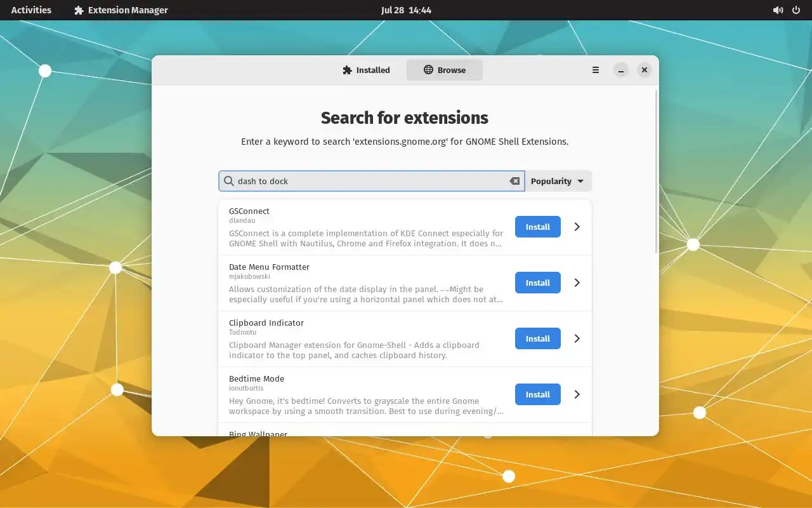
Task: Expand Date Menu Formatter details chevron
Action: coord(577,283)
